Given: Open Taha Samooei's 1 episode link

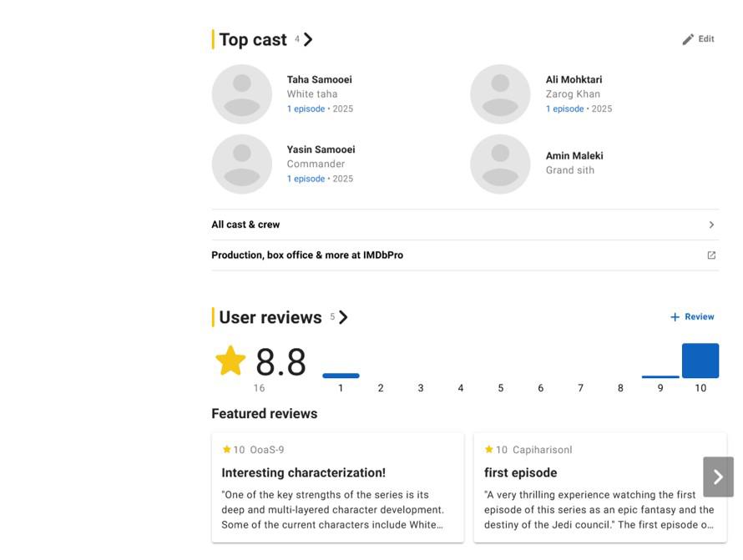Looking at the screenshot, I should [306, 109].
